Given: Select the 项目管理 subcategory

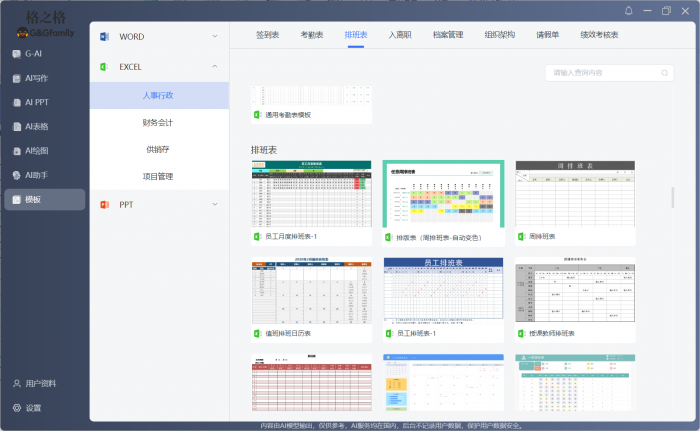Looking at the screenshot, I should tap(158, 176).
